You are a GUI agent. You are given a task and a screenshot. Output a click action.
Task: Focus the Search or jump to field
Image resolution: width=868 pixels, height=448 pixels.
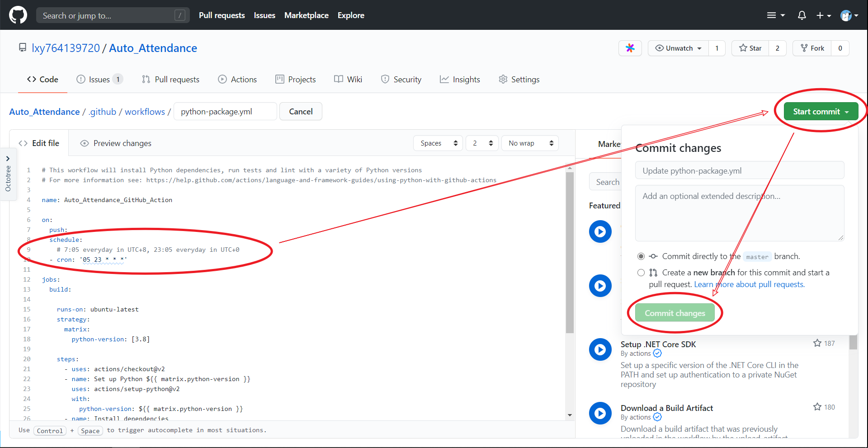coord(113,15)
